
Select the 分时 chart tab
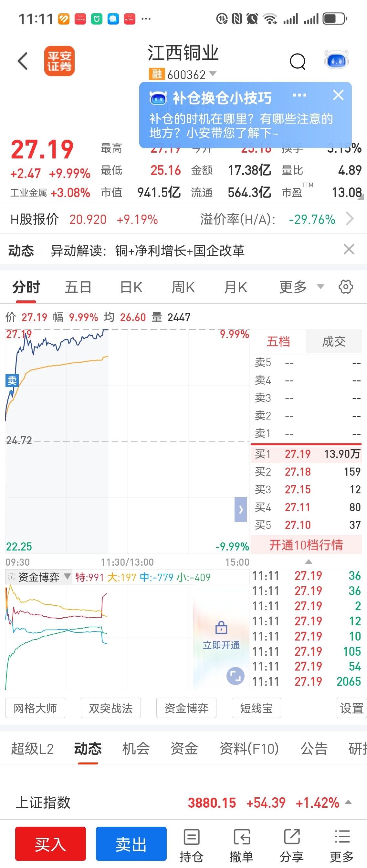(x=26, y=288)
